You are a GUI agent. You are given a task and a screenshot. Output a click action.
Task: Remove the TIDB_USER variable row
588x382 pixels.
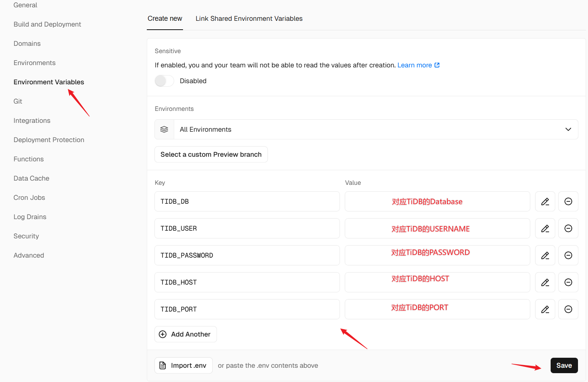click(568, 228)
